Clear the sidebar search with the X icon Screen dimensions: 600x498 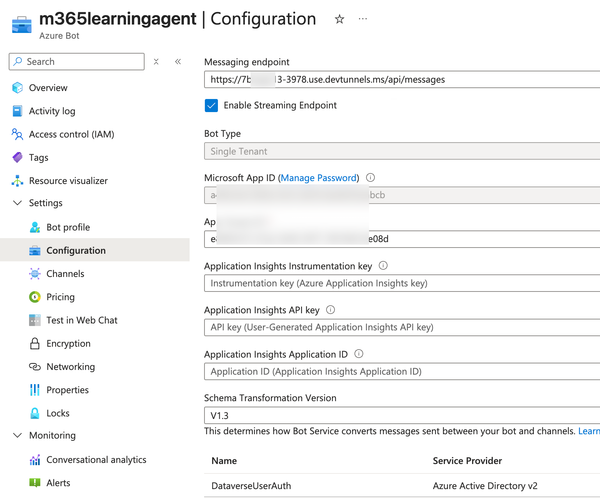(156, 62)
